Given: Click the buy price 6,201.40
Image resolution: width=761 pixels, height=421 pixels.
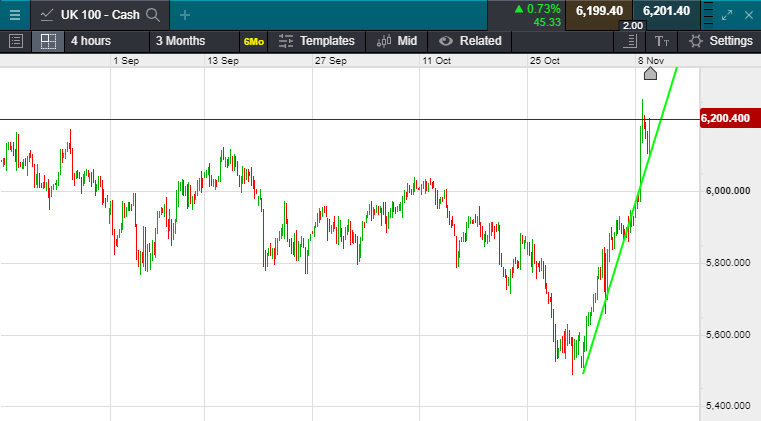Looking at the screenshot, I should click(666, 11).
